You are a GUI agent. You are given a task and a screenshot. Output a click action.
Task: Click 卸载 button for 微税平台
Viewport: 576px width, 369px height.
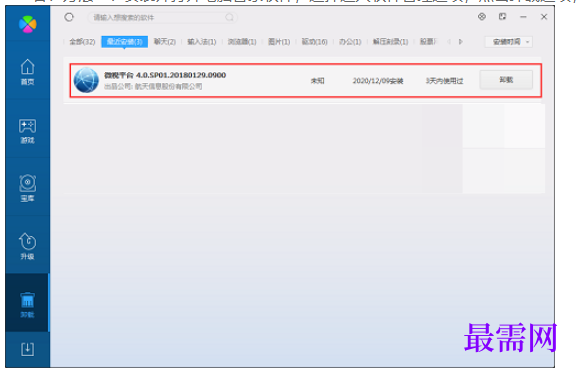point(506,80)
